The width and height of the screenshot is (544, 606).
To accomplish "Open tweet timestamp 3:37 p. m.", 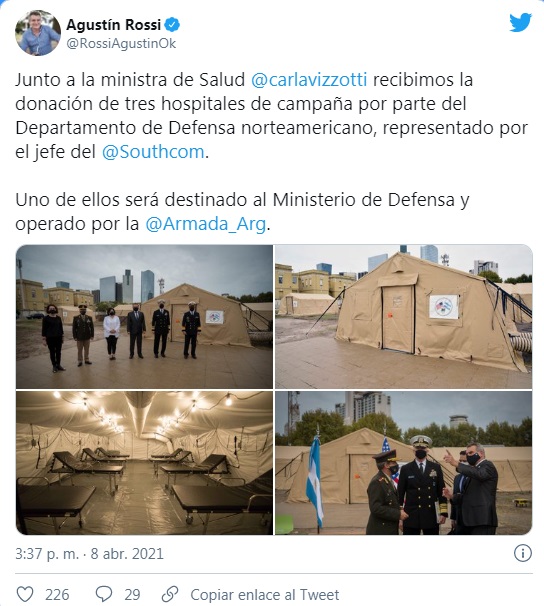I will click(x=47, y=553).
